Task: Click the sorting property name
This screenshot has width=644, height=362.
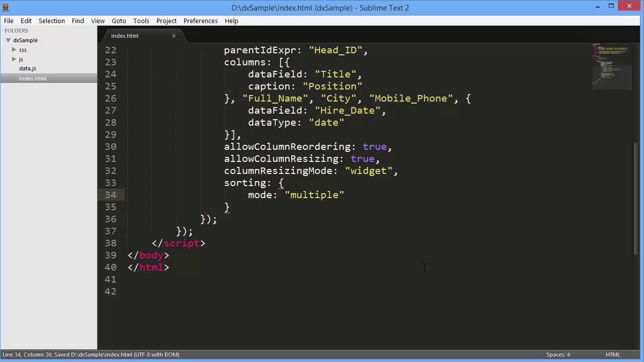Action: tap(245, 183)
